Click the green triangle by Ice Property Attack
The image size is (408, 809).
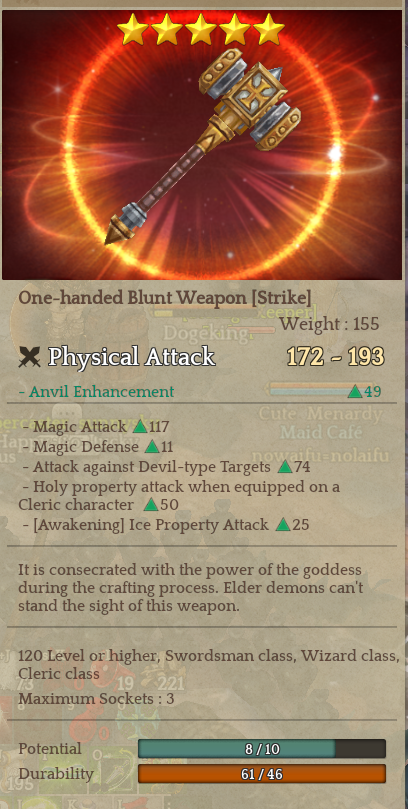pos(283,525)
